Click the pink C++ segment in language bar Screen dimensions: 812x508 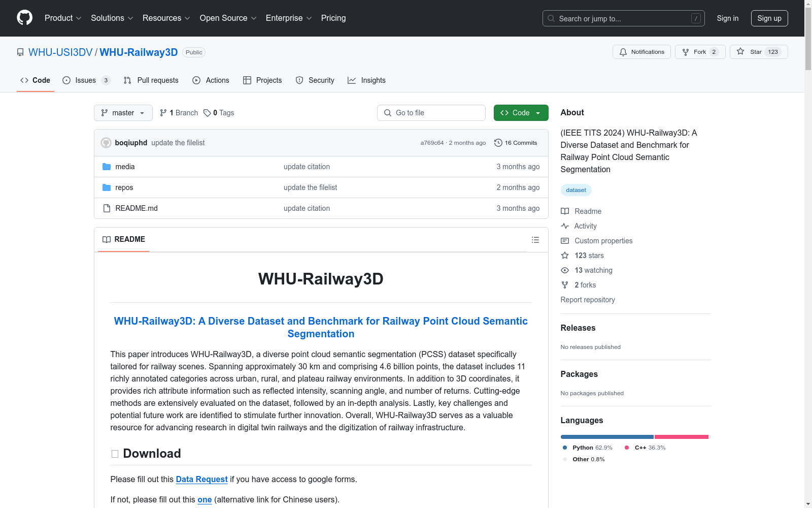(682, 437)
